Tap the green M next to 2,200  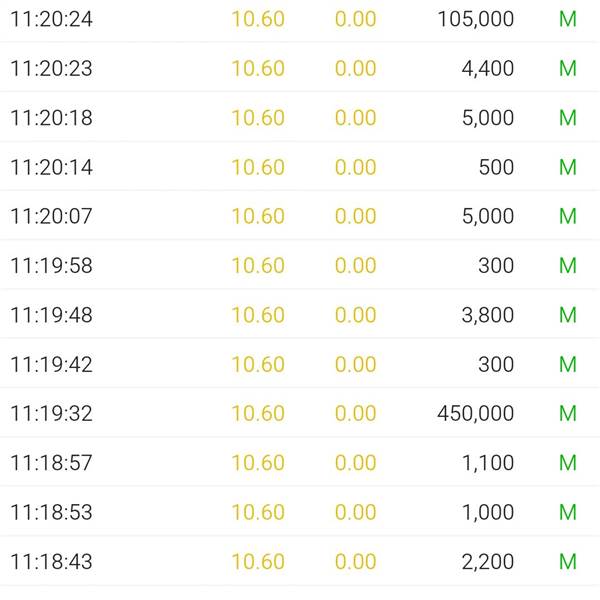(x=567, y=561)
